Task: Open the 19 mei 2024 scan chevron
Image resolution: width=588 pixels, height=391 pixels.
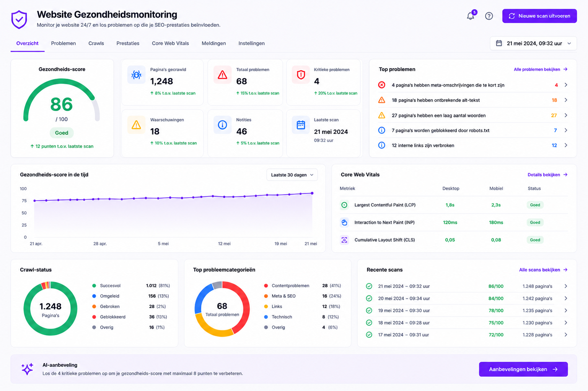Action: point(566,310)
